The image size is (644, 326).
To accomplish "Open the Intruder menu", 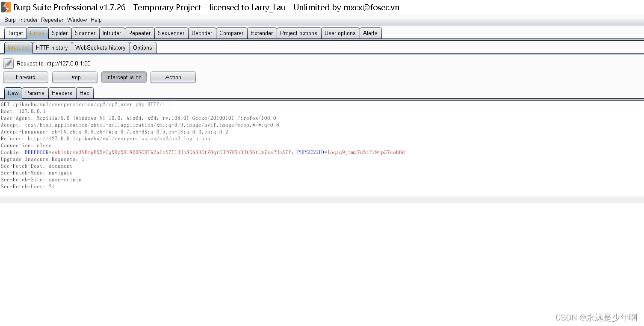I will click(x=28, y=20).
